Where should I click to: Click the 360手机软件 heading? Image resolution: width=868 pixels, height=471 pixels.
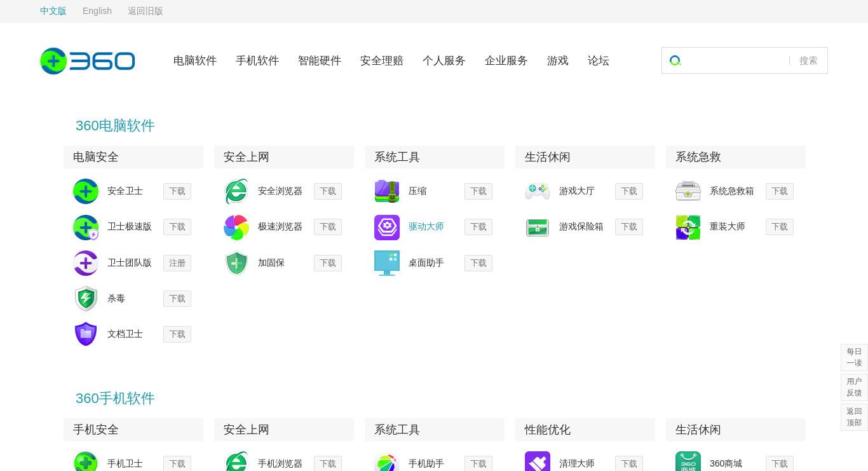click(x=115, y=399)
